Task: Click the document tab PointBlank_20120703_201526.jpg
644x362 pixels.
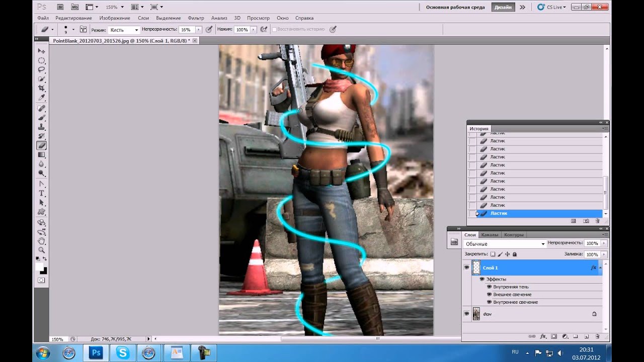Action: [121, 40]
